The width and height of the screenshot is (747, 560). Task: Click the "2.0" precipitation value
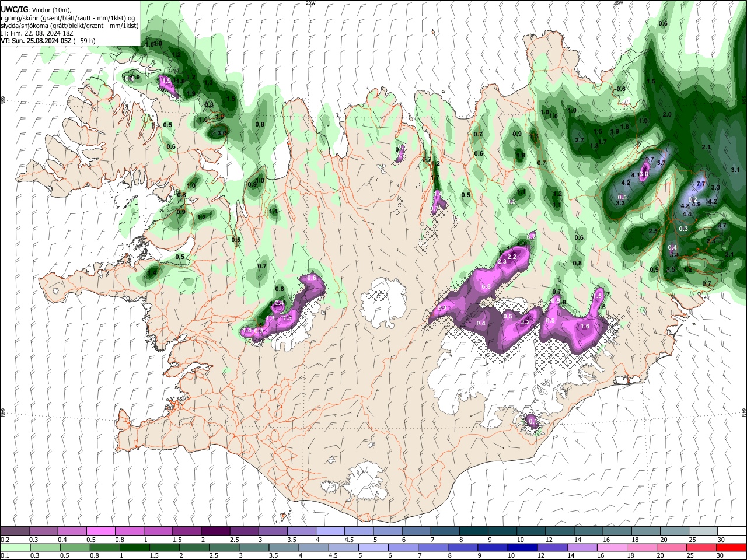(x=667, y=115)
